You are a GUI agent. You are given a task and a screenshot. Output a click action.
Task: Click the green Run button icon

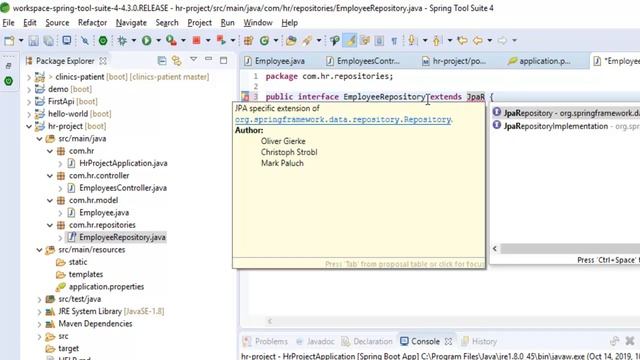(x=147, y=40)
